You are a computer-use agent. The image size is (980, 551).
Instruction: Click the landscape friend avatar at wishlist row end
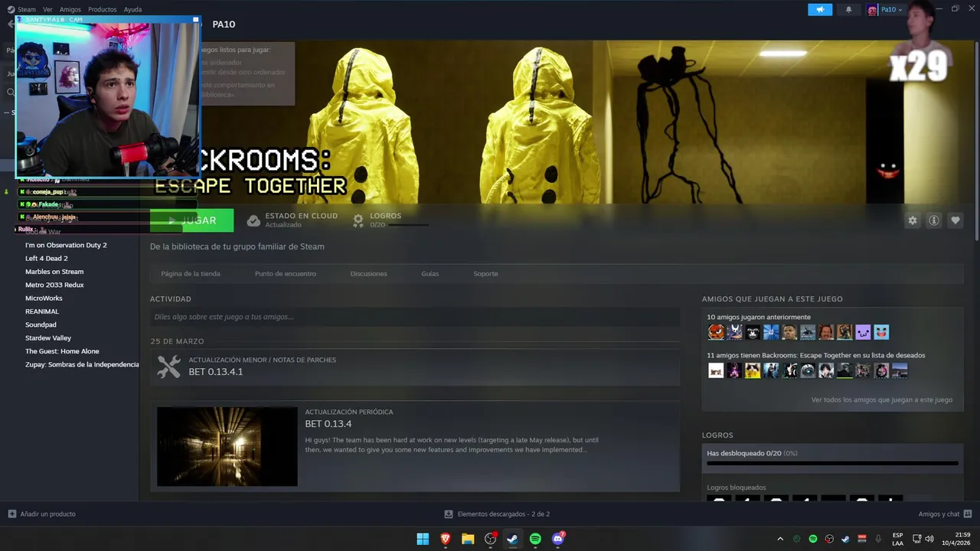pyautogui.click(x=900, y=370)
